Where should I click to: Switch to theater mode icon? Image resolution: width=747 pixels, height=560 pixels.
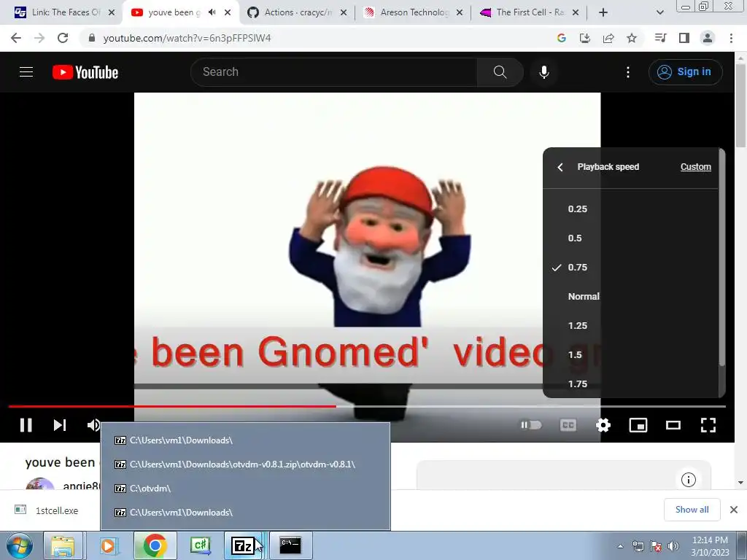tap(673, 425)
